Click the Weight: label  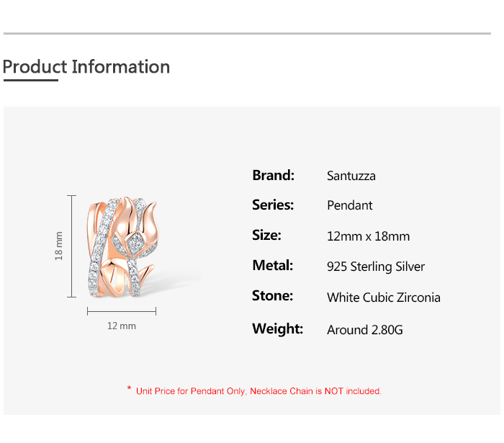click(277, 329)
